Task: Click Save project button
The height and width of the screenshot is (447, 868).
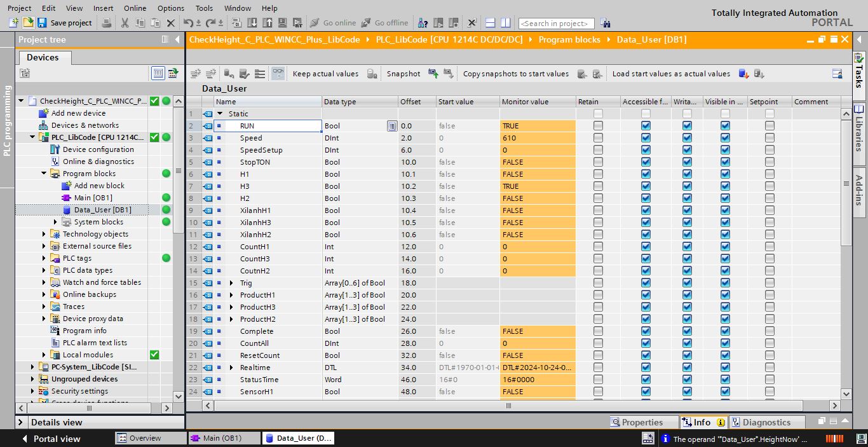Action: (65, 23)
